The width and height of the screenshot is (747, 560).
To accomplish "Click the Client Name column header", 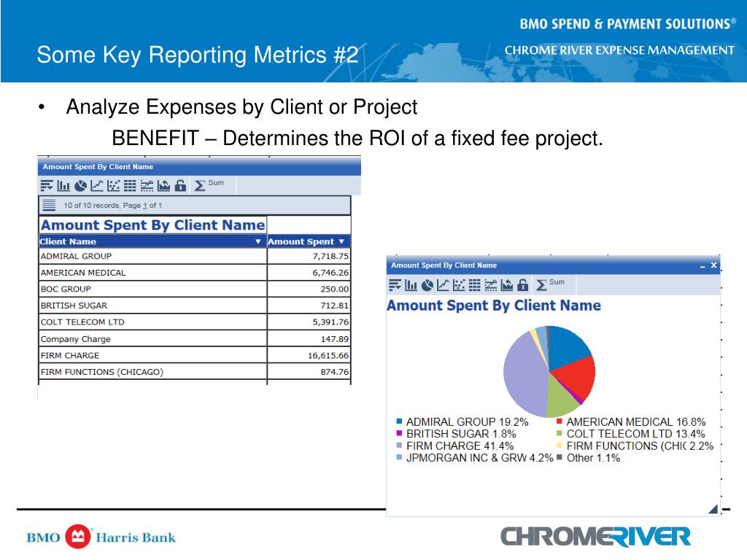I will [152, 241].
